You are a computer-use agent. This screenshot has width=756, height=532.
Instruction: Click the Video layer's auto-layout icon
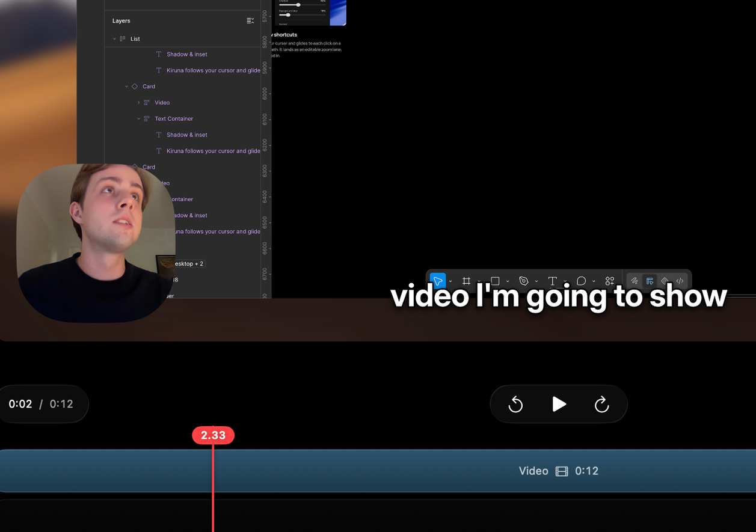(x=147, y=103)
